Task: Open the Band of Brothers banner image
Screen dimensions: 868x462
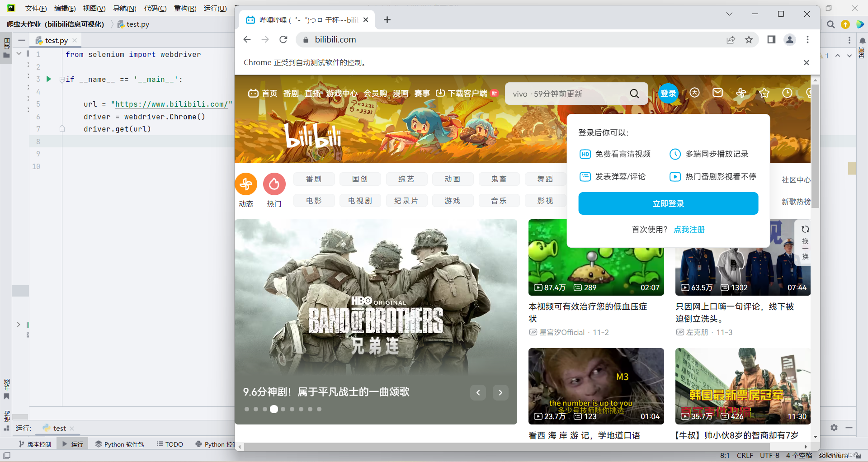Action: 376,321
